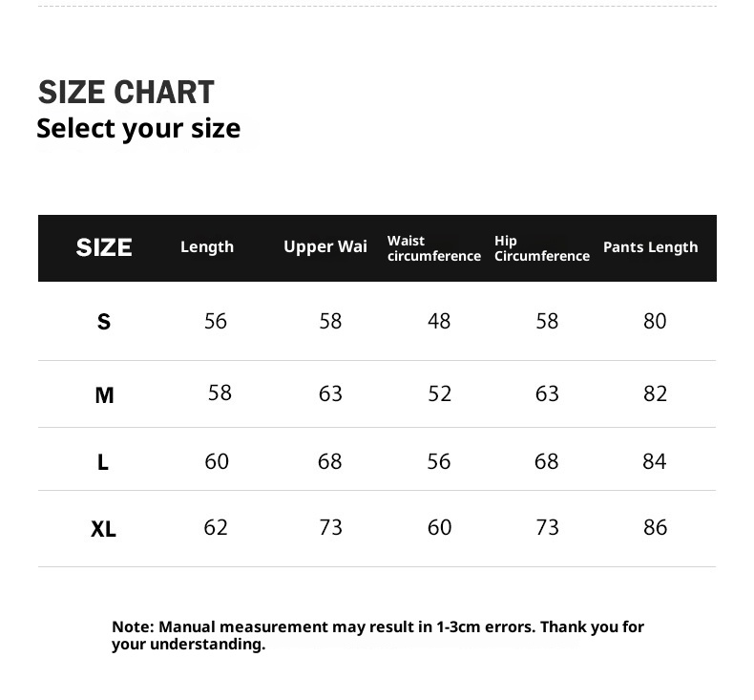Click the XL row Length value 62
The width and height of the screenshot is (754, 700).
216,527
